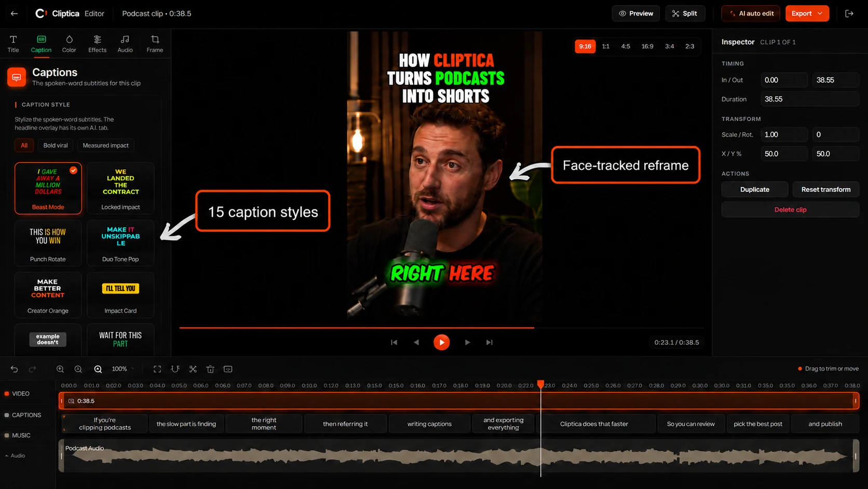Image resolution: width=868 pixels, height=489 pixels.
Task: Open the Audio tab
Action: click(x=125, y=44)
